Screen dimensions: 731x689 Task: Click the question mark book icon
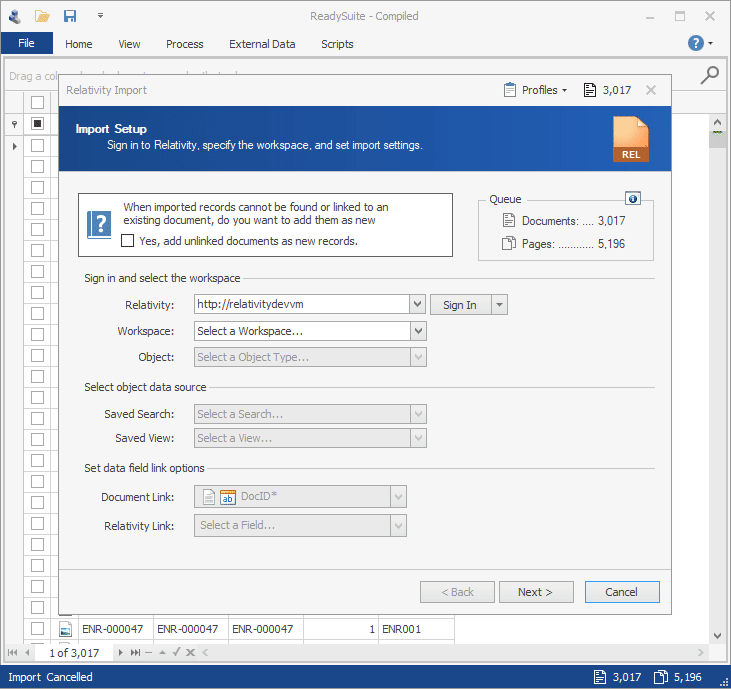tap(99, 224)
